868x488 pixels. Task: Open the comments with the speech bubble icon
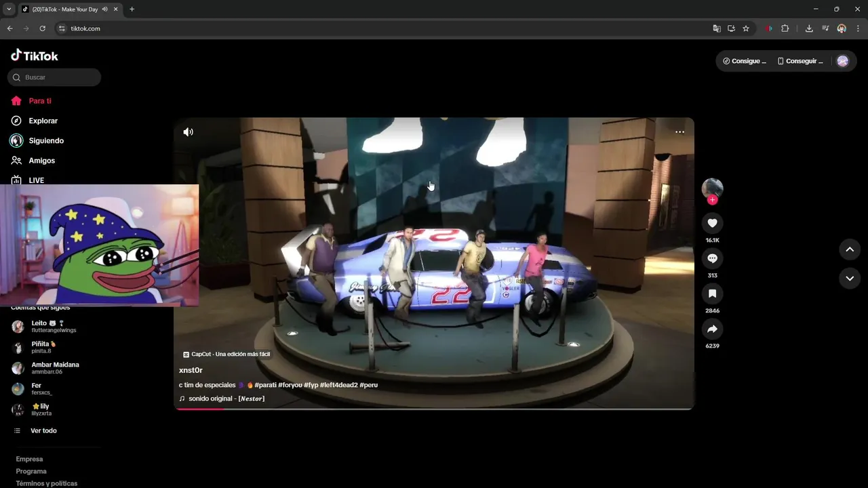[x=712, y=258]
